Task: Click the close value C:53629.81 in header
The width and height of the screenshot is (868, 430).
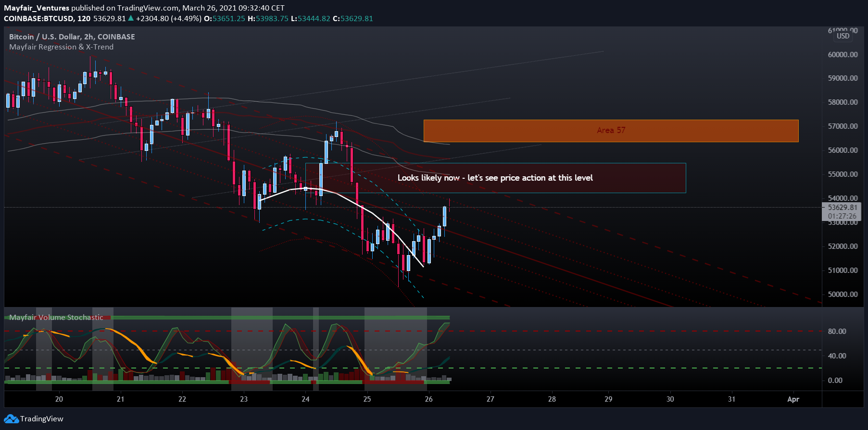Action: 353,19
